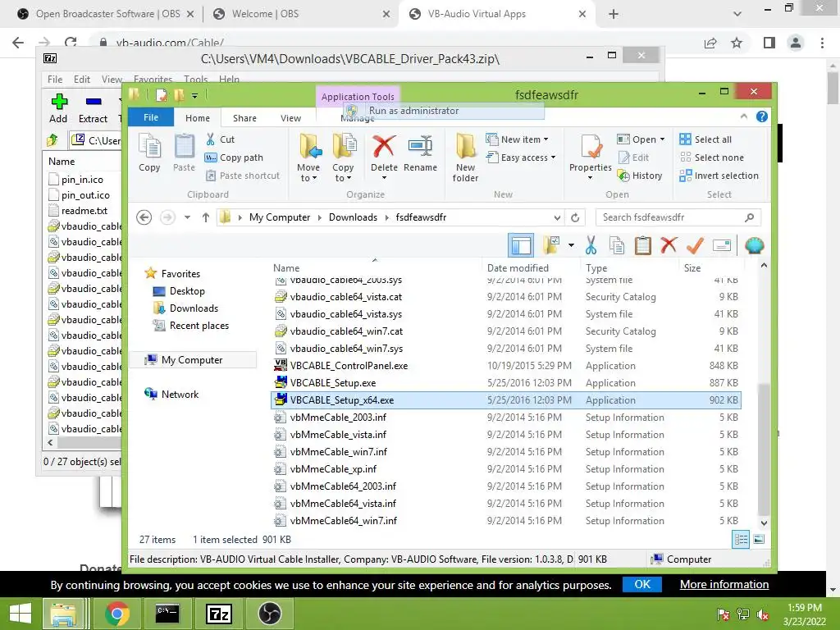Click the up-folder icon in 7-Zip

pyautogui.click(x=52, y=140)
